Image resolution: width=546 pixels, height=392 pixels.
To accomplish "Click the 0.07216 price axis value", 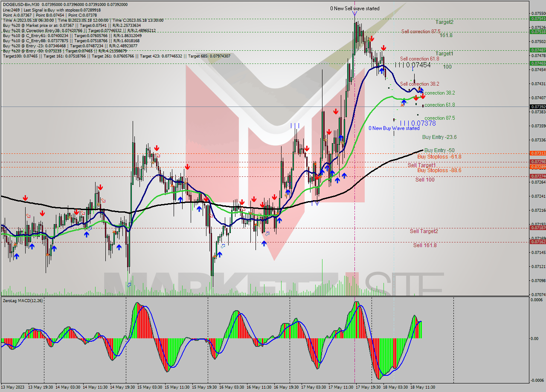I will [539, 210].
